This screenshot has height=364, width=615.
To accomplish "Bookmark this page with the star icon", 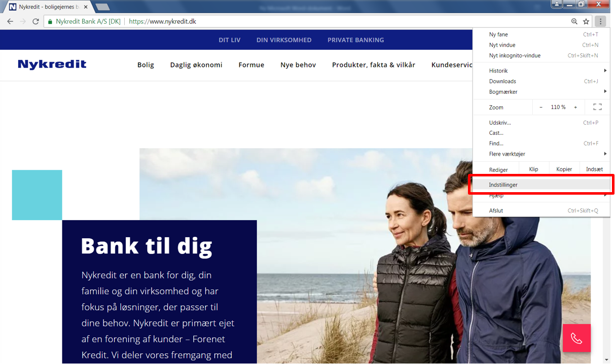I will click(586, 21).
